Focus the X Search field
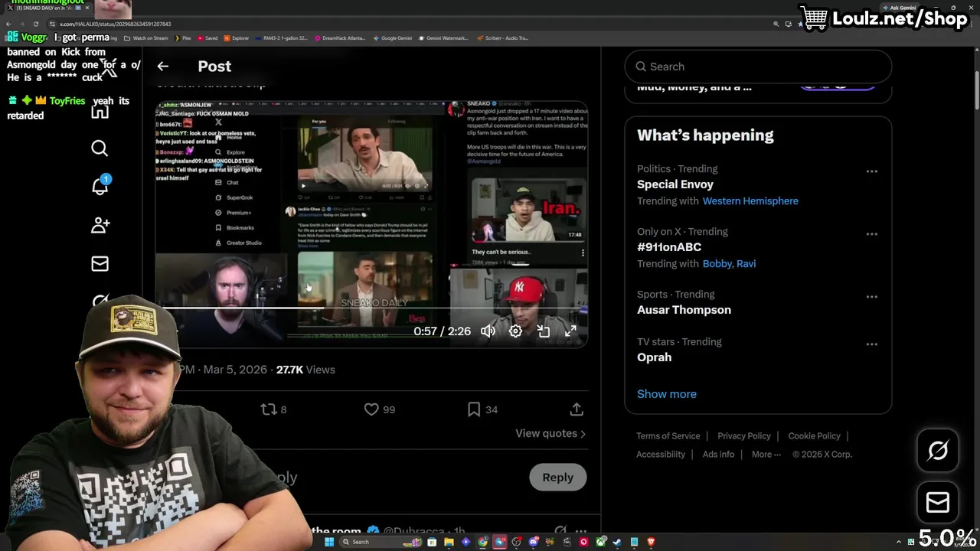Image resolution: width=980 pixels, height=551 pixels. tap(758, 67)
